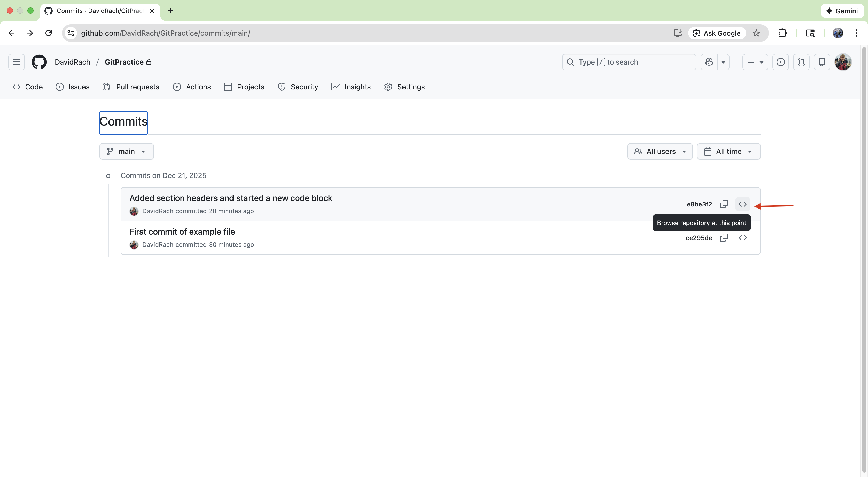Open the All time date filter

(x=728, y=151)
